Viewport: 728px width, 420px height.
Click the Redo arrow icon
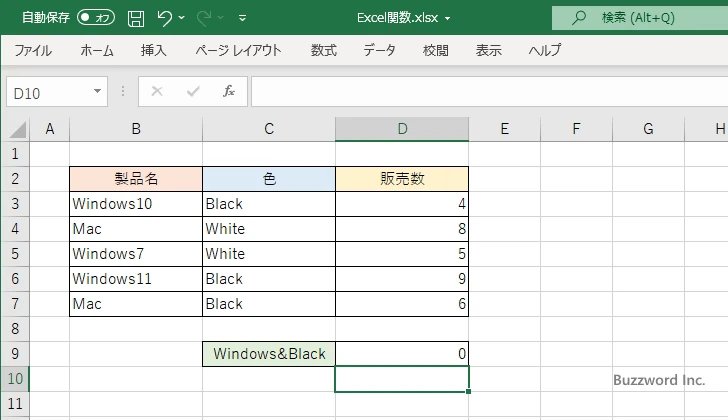[204, 18]
